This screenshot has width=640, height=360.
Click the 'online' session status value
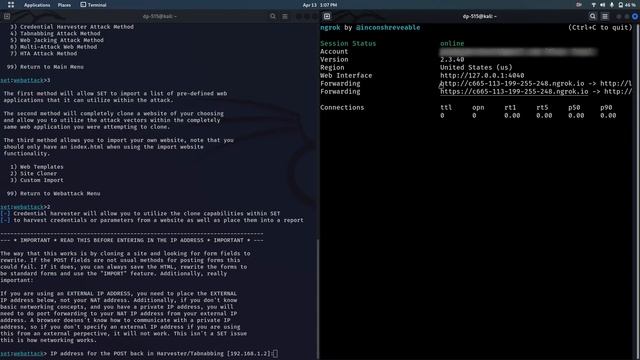click(452, 43)
